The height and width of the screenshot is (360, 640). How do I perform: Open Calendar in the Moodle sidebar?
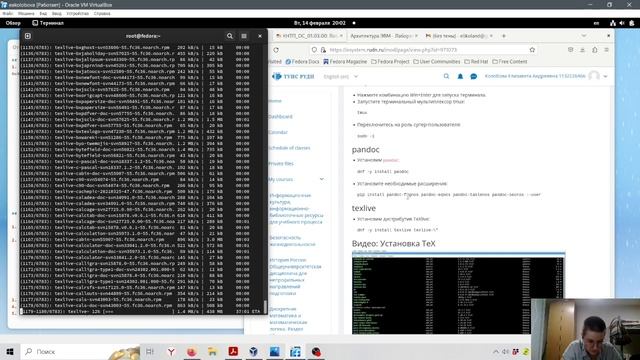click(x=278, y=132)
